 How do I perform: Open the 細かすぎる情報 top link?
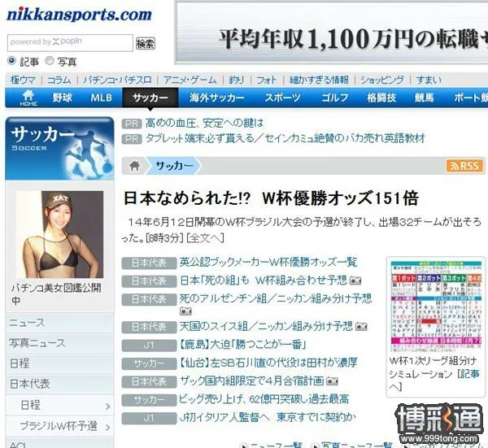click(x=319, y=80)
